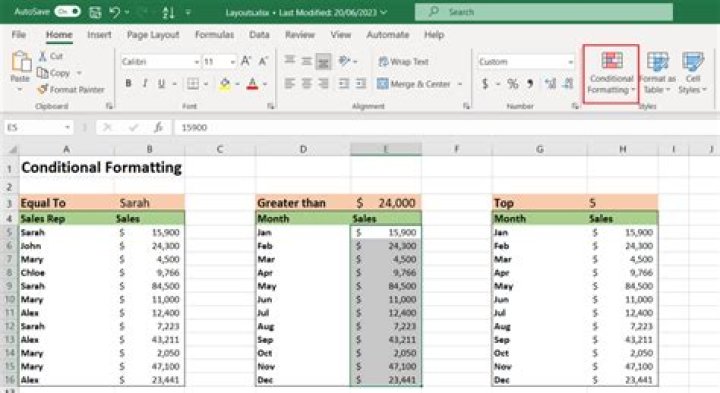Viewport: 720px width, 393px height.
Task: Click the Sort A to Z quick access icon
Action: [x=168, y=12]
